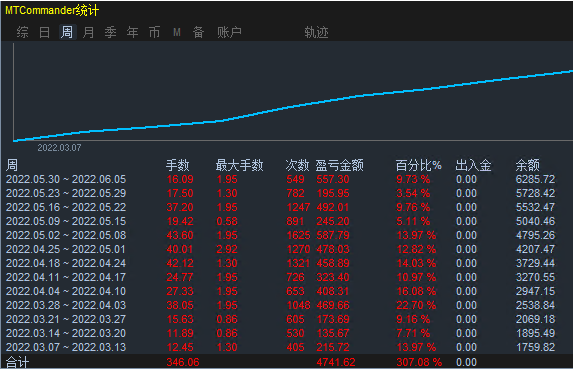Select the 周 weekly statistics tab

click(x=67, y=32)
